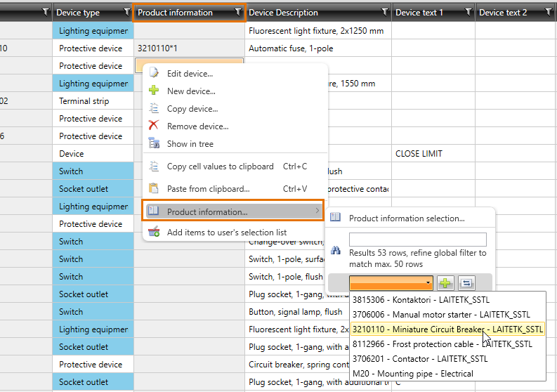Click the binoculars search icon in the submenu
Screen dimensions: 557x392
click(336, 250)
